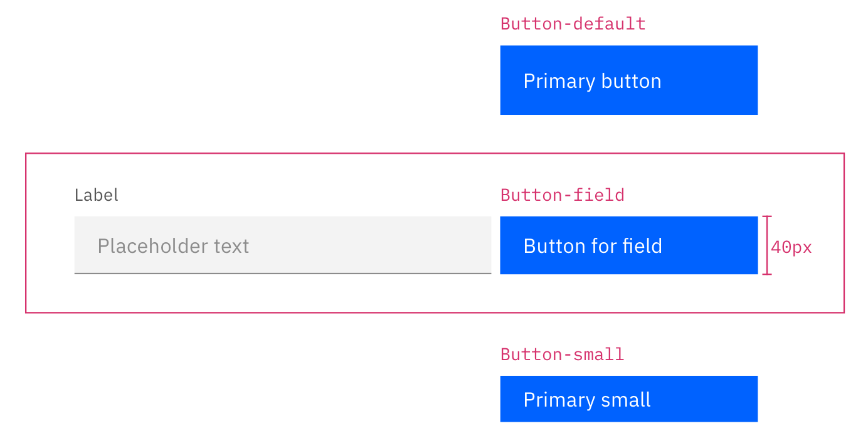Click the bottom underline of the text field
Viewport: 868px width, 443px height.
coord(282,274)
